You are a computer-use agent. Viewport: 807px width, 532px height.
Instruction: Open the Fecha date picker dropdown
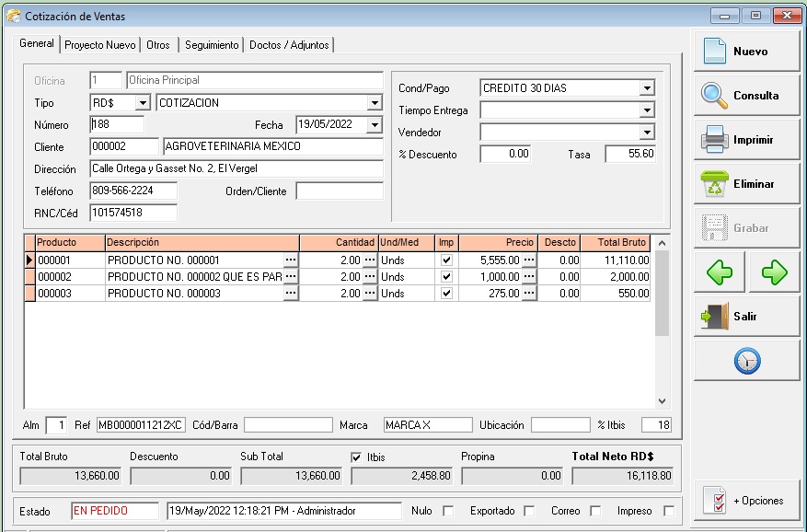[x=374, y=125]
